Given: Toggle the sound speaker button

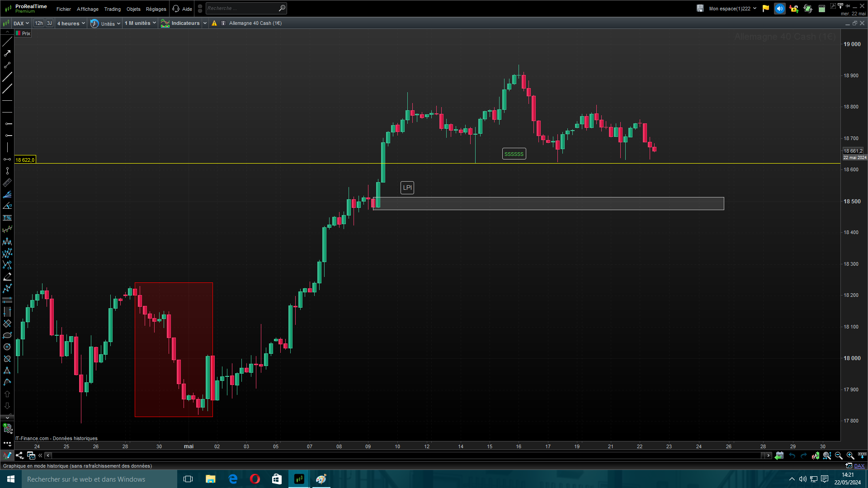Looking at the screenshot, I should [x=779, y=9].
